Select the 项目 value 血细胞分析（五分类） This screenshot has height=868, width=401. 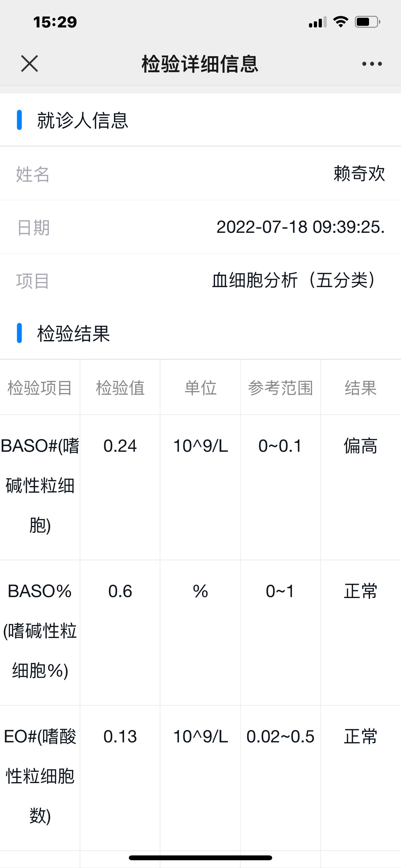pos(294,280)
